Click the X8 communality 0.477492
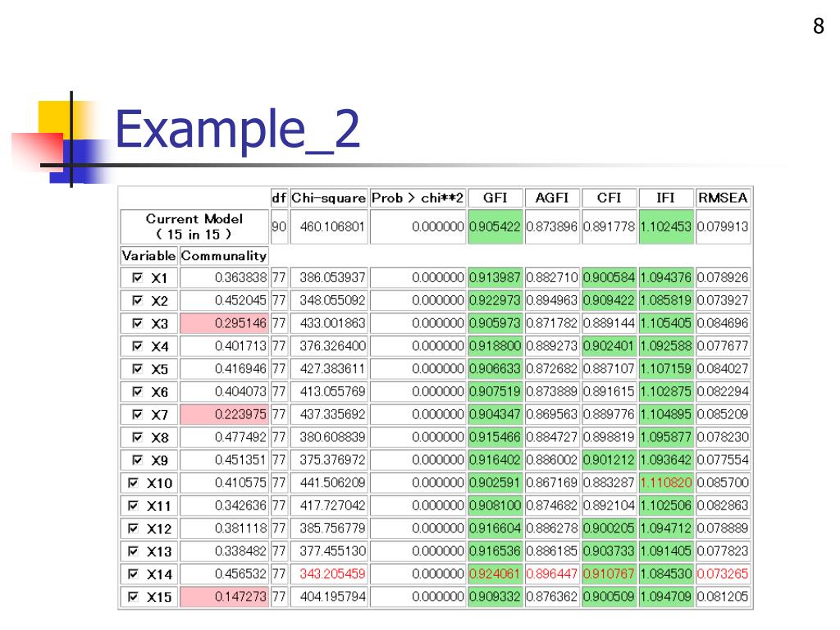The width and height of the screenshot is (840, 630). click(x=224, y=437)
